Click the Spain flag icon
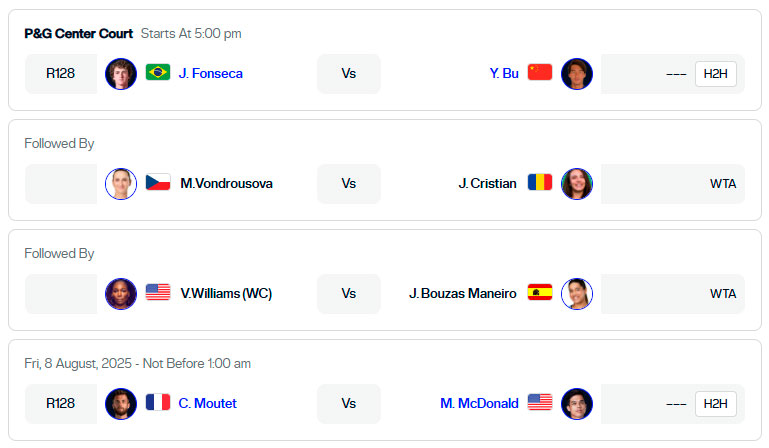This screenshot has width=769, height=448. click(540, 292)
